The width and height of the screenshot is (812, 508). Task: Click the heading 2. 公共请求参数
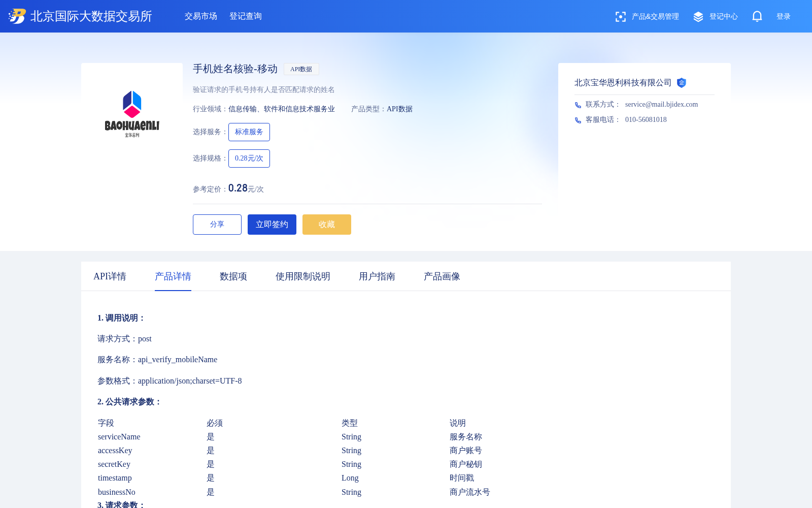point(129,402)
